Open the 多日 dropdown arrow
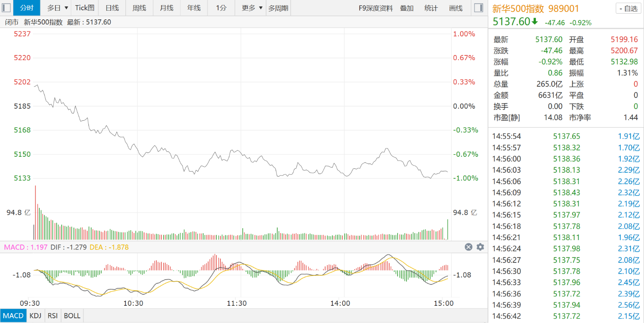Image resolution: width=644 pixels, height=323 pixels. (66, 8)
